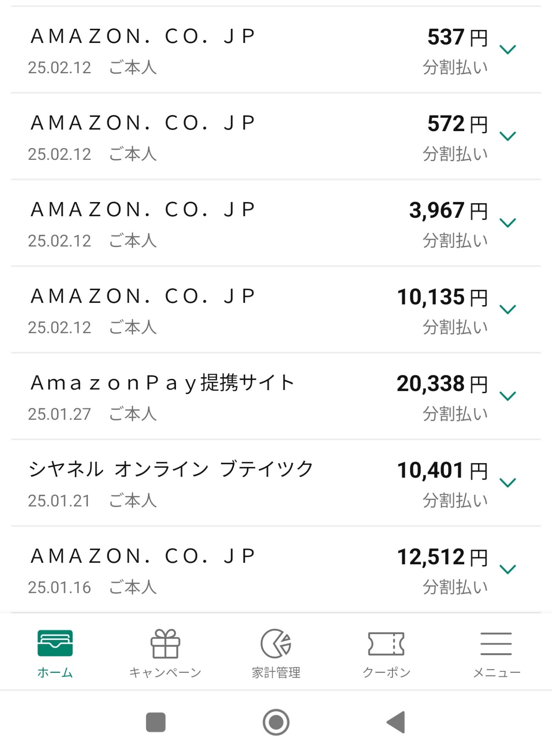Expand the 10,401円 Chanel transaction

(x=508, y=483)
